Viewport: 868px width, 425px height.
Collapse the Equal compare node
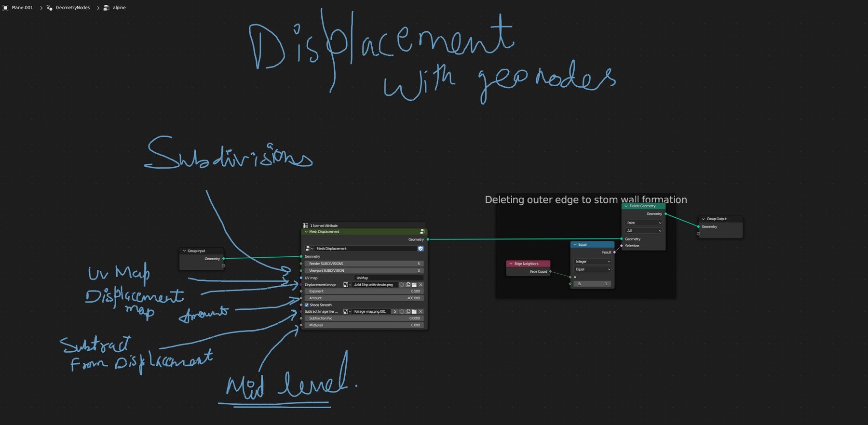coord(575,245)
